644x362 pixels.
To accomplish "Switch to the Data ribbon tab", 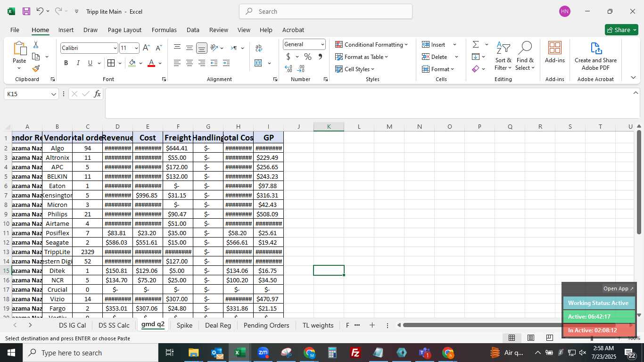I will [193, 30].
